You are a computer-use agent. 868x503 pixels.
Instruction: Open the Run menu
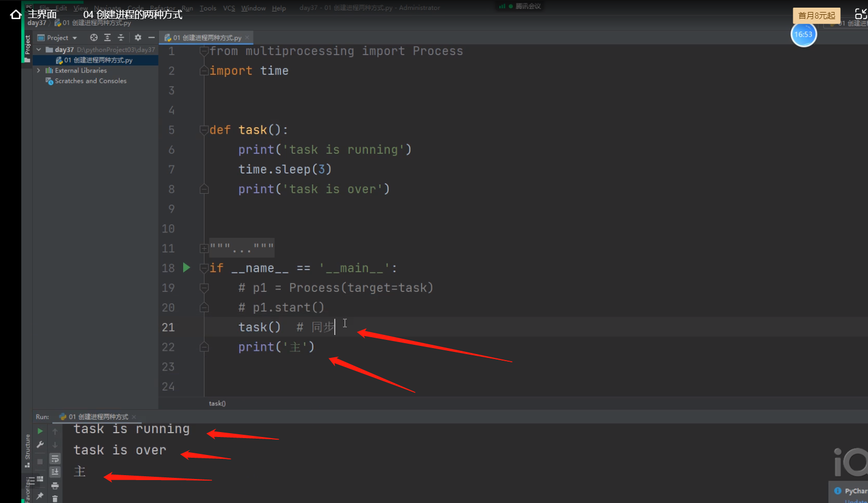tap(188, 8)
